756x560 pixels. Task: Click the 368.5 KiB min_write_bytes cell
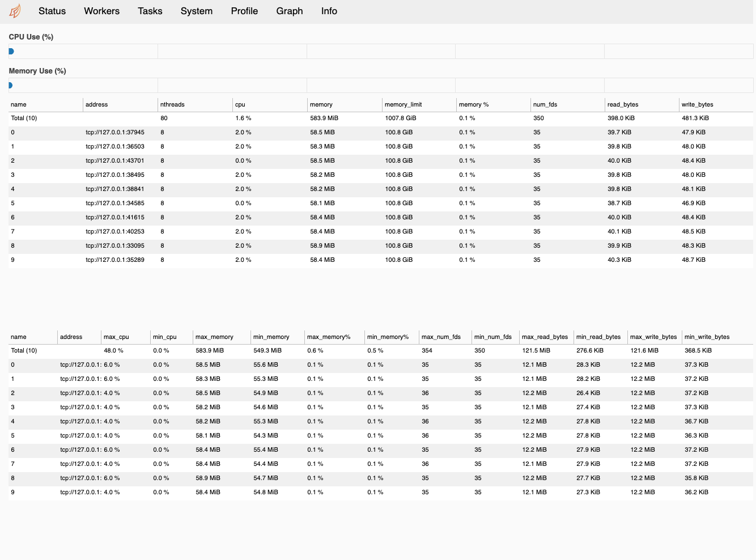698,350
